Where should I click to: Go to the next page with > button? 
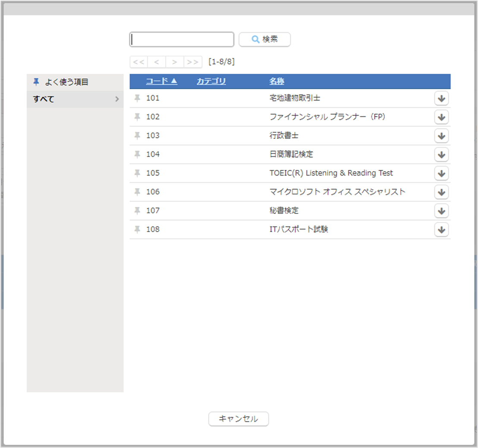[x=175, y=62]
